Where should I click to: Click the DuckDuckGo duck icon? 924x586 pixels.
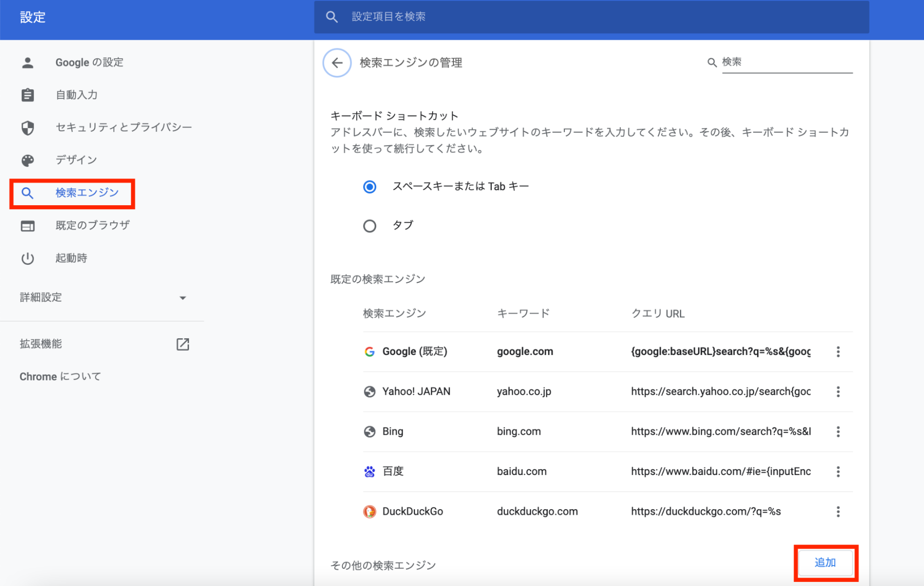369,512
